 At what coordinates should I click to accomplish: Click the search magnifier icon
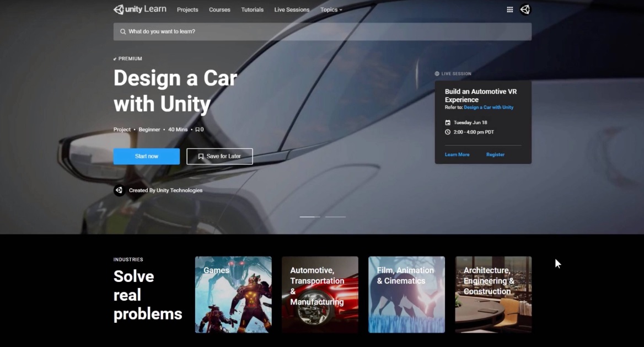[x=123, y=31]
